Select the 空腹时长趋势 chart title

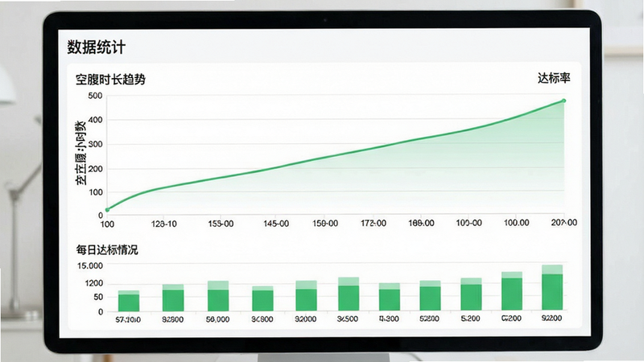(x=110, y=79)
